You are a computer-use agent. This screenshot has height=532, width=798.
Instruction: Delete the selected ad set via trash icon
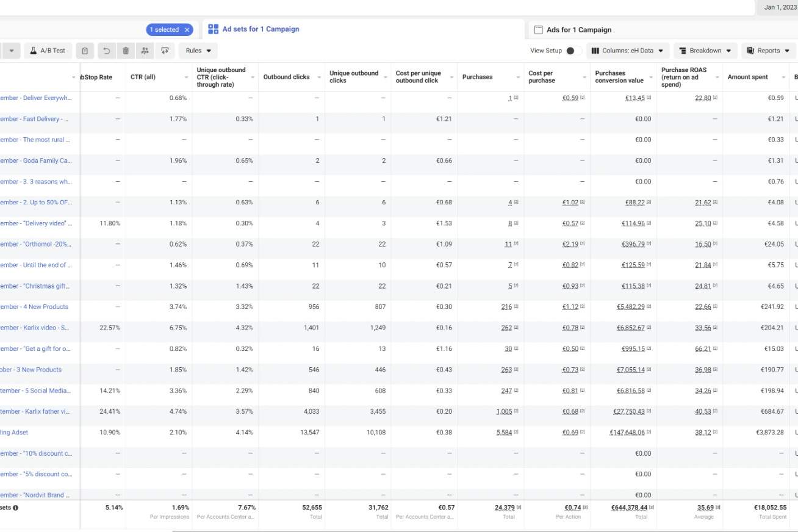point(126,50)
